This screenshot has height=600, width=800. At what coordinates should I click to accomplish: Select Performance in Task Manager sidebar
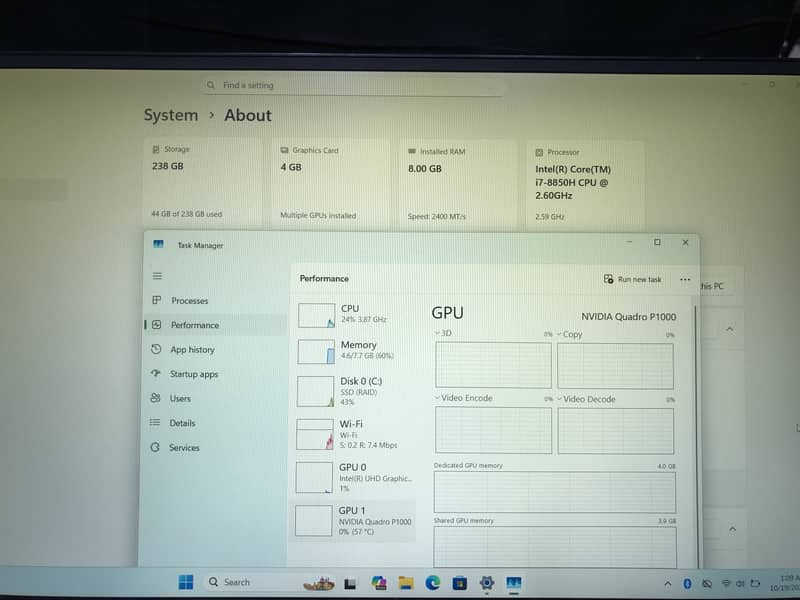pos(215,325)
